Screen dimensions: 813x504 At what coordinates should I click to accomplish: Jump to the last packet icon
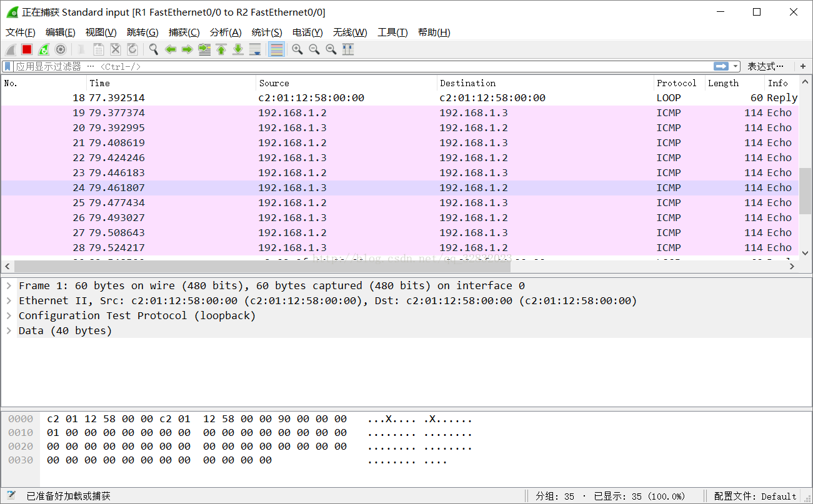coord(238,49)
